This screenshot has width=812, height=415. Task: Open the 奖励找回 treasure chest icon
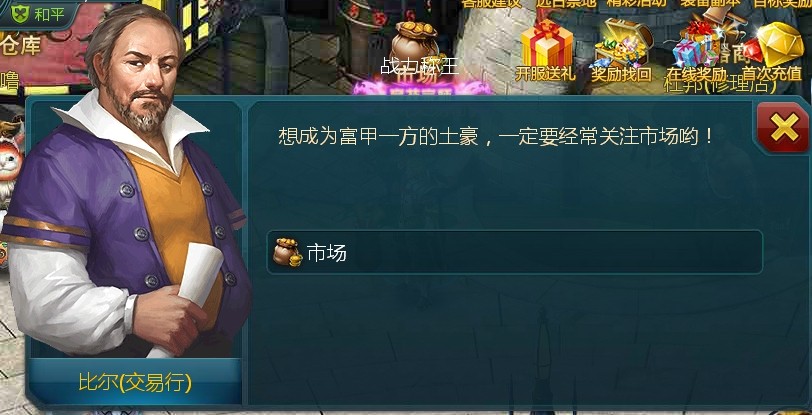[x=621, y=44]
